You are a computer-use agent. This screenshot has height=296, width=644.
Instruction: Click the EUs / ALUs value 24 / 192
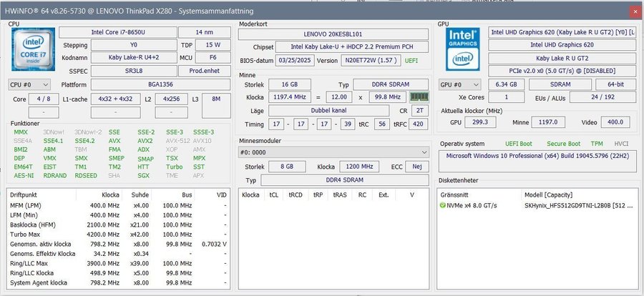602,98
